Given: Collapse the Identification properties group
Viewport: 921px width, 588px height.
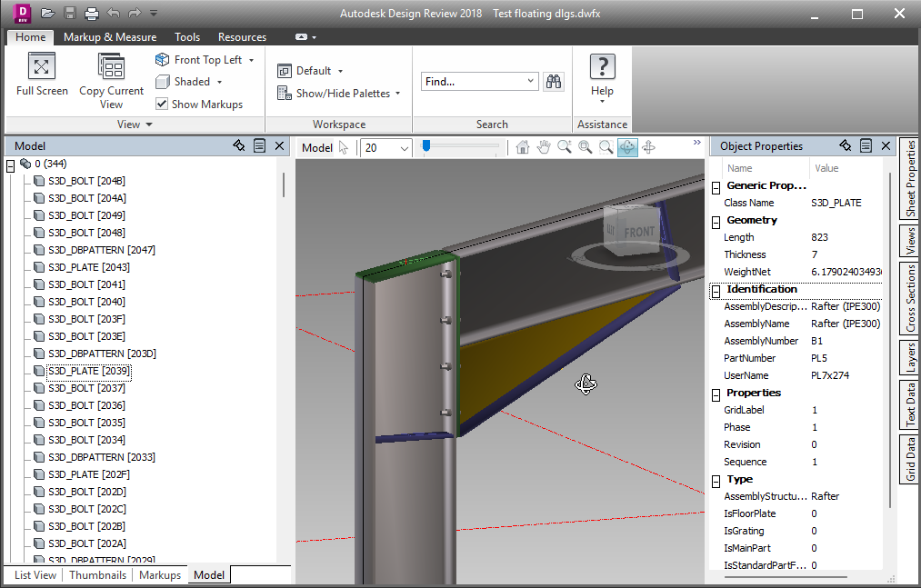Looking at the screenshot, I should tap(716, 290).
